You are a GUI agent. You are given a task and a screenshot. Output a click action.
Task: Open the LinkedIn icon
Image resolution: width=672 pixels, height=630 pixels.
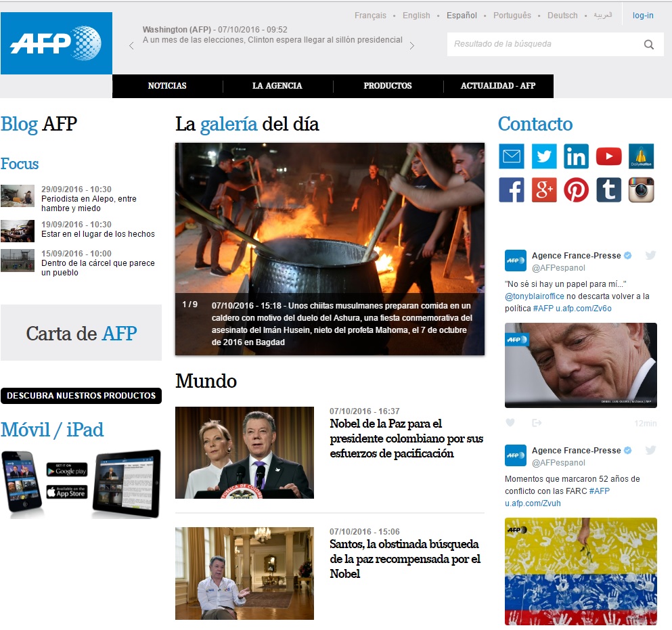coord(576,156)
